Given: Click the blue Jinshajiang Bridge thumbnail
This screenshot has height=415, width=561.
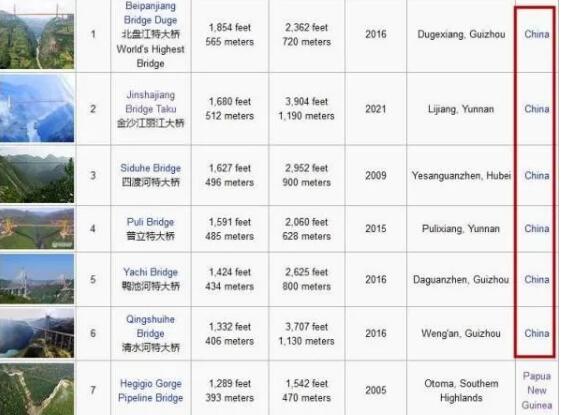Looking at the screenshot, I should [x=37, y=109].
